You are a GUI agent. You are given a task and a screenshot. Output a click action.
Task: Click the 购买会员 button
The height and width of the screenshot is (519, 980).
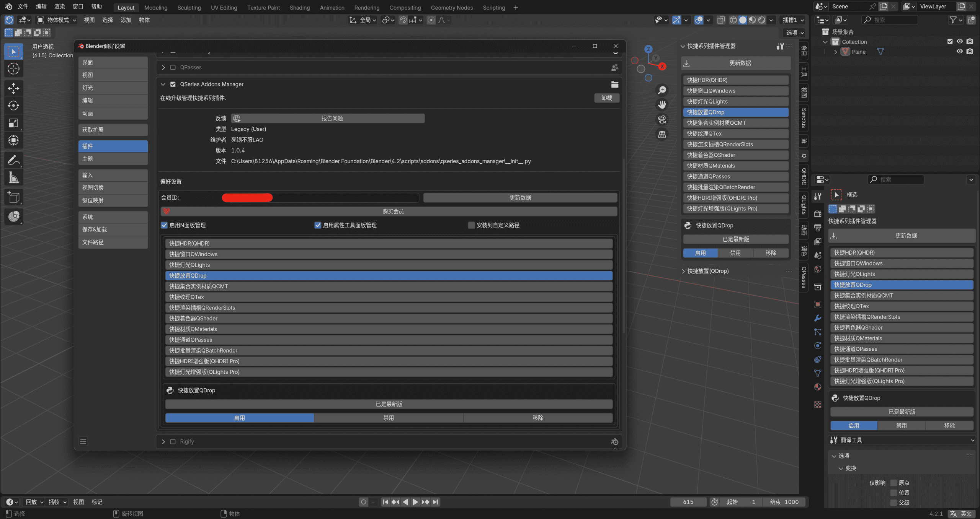389,211
